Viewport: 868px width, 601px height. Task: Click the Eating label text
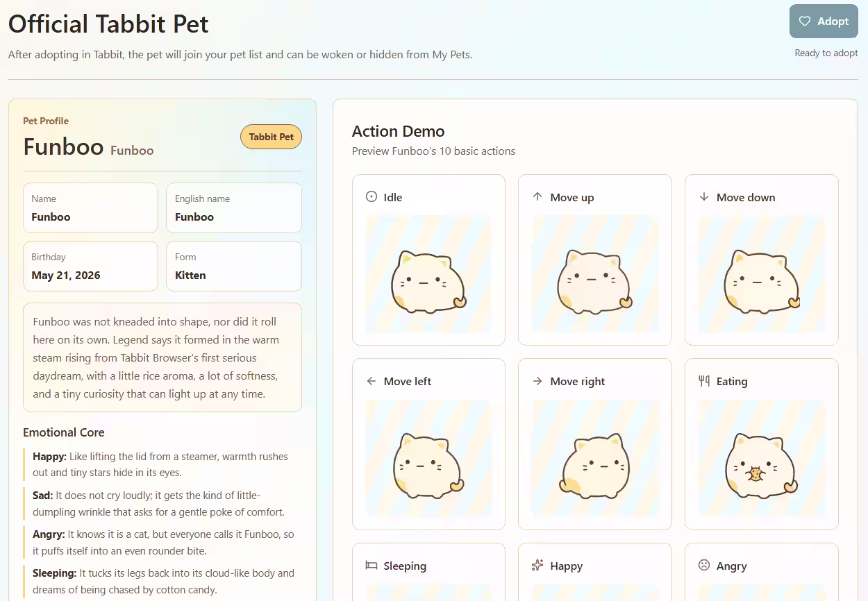point(732,381)
